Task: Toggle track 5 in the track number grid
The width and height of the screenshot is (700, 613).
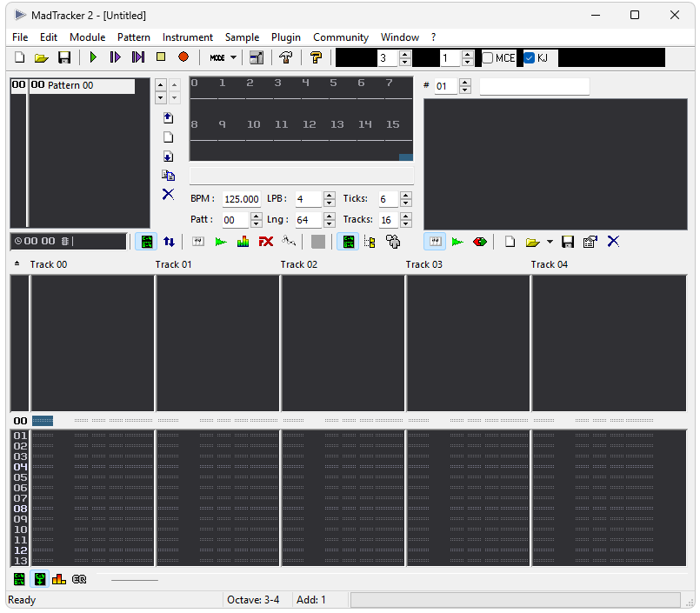Action: point(334,83)
